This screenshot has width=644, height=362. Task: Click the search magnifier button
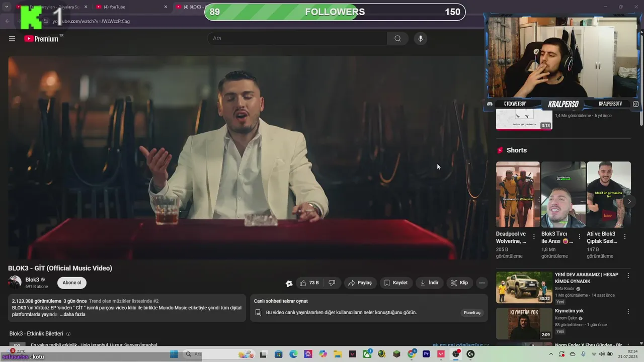[x=397, y=39]
